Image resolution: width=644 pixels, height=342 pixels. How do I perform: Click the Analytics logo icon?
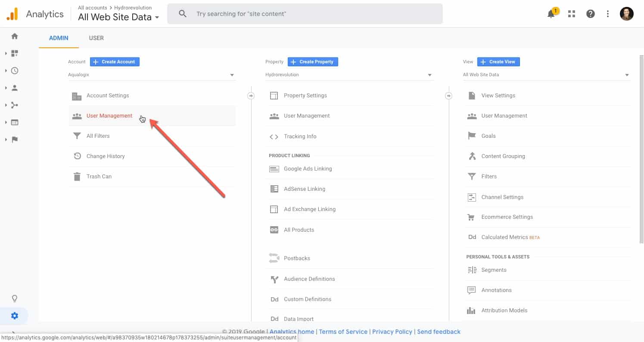[x=12, y=14]
